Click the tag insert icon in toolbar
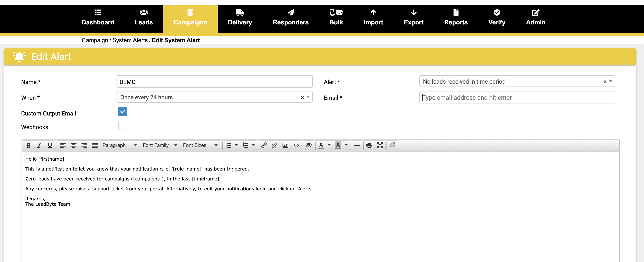 tap(392, 145)
